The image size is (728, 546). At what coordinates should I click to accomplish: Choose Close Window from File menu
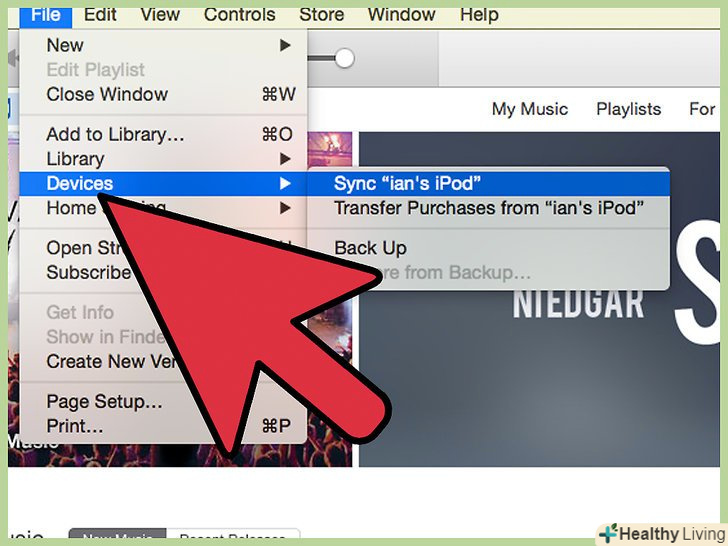[x=163, y=94]
